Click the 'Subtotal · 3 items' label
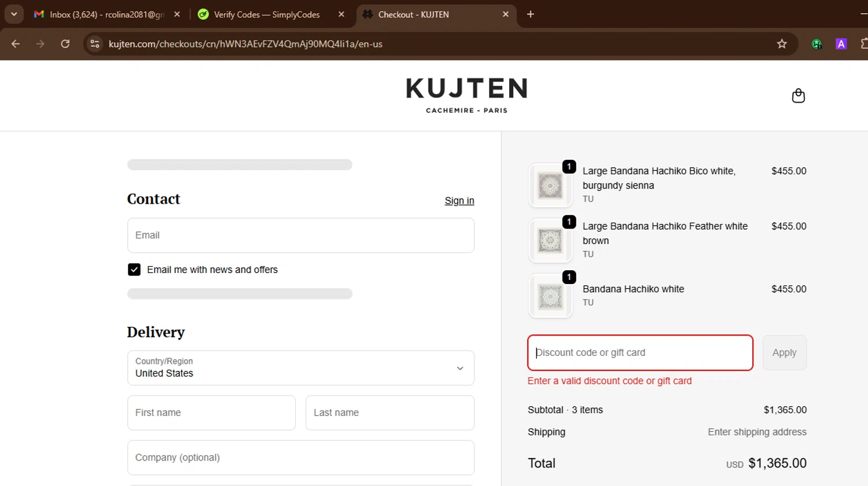This screenshot has height=486, width=868. (565, 410)
